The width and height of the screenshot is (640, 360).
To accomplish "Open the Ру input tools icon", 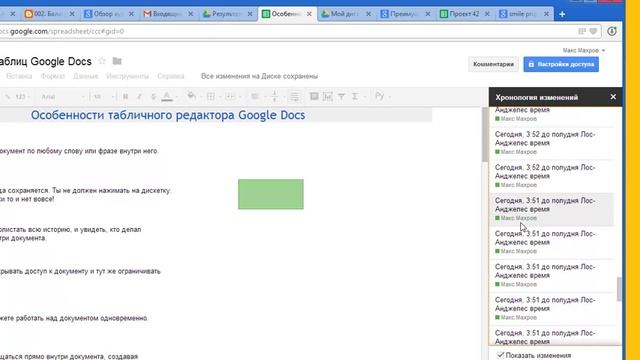I will pos(379,96).
